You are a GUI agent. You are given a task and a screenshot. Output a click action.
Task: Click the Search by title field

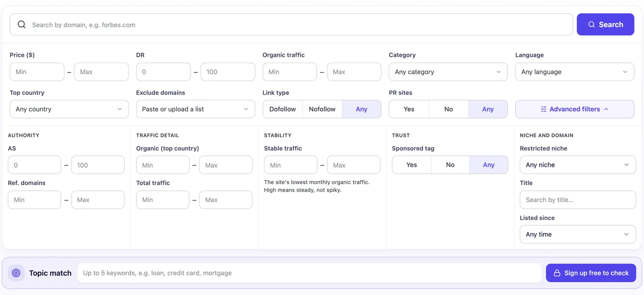coord(578,200)
